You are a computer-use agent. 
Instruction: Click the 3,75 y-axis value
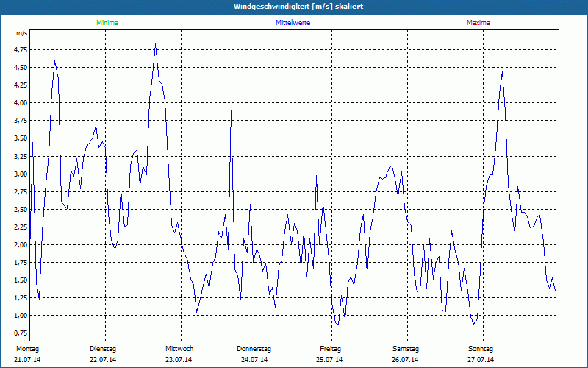point(21,121)
